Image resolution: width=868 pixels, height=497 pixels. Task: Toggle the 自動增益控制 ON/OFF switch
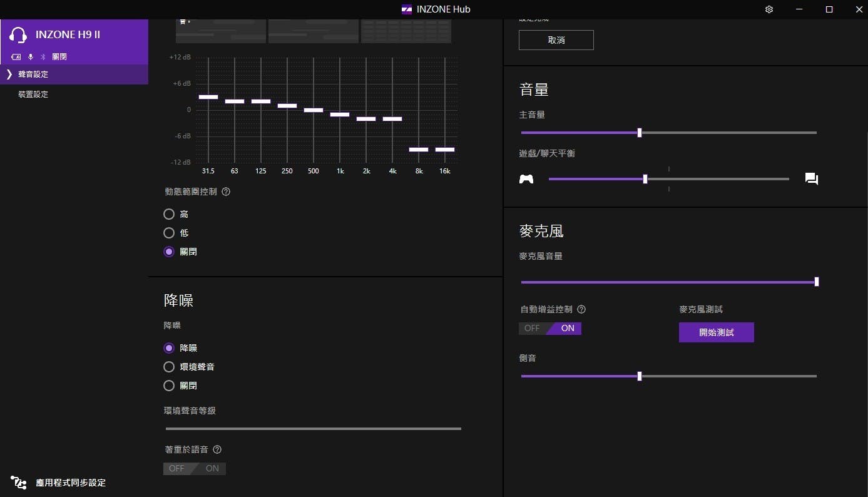[550, 329]
